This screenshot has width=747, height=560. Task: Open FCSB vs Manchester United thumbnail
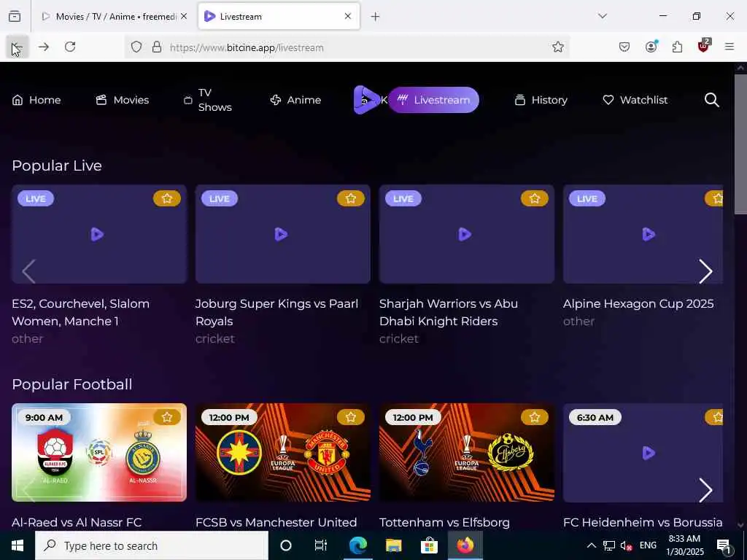pos(283,452)
